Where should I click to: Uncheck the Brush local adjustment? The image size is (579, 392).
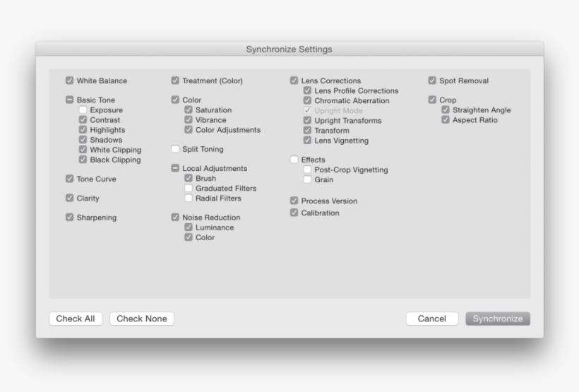click(x=189, y=179)
